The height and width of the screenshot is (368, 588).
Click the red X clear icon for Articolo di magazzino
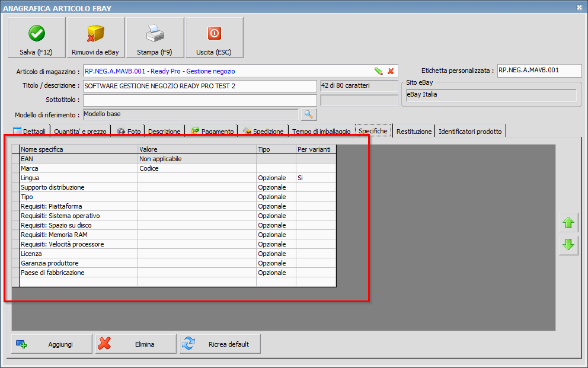pos(391,71)
